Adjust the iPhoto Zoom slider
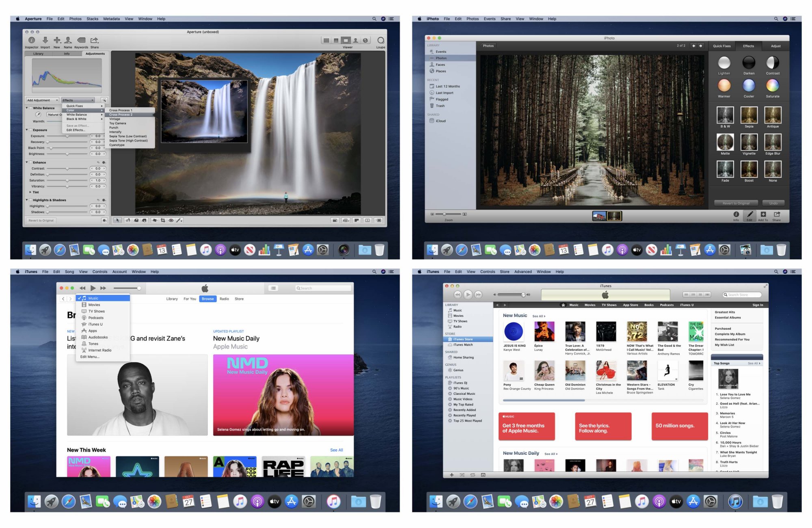The height and width of the screenshot is (528, 812). pyautogui.click(x=445, y=214)
